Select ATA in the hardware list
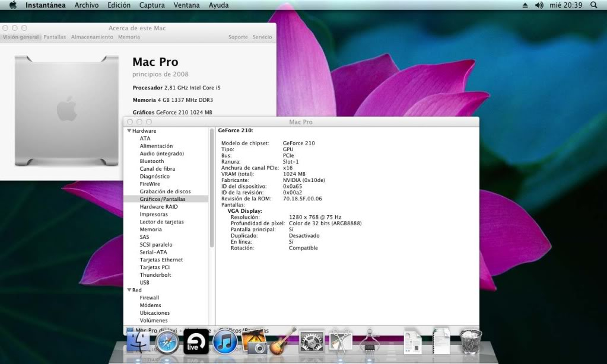This screenshot has height=364, width=607. point(145,139)
